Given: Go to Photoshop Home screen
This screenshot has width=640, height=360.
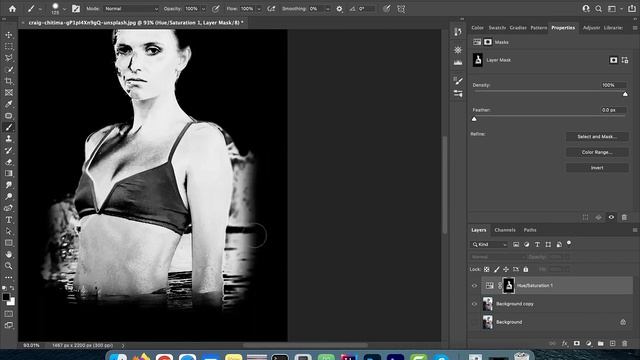Looking at the screenshot, I should (12, 9).
